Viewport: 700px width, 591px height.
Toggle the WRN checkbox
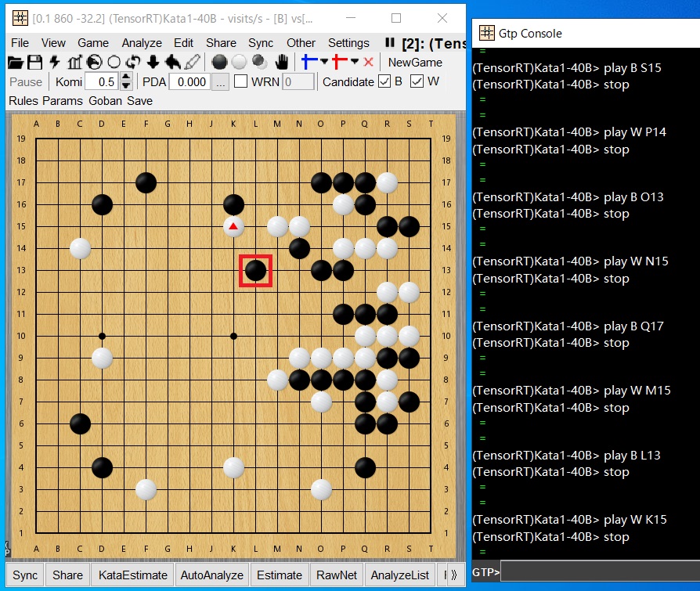pyautogui.click(x=240, y=81)
